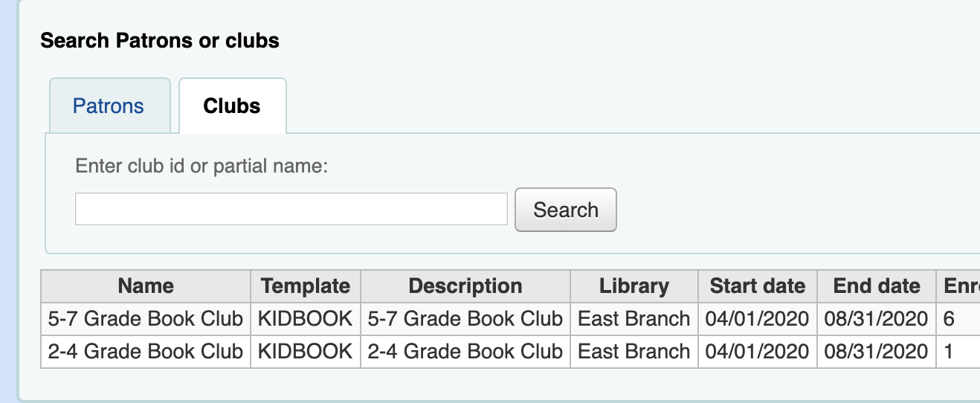Click the Description column header
Image resolution: width=980 pixels, height=403 pixels.
[x=465, y=286]
